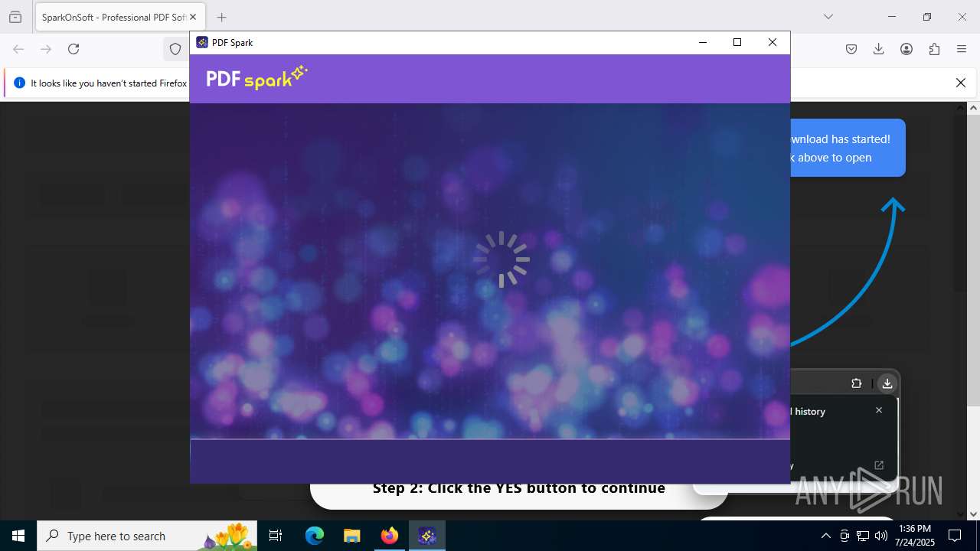Image resolution: width=980 pixels, height=551 pixels.
Task: Open the taskbar clock and date
Action: (915, 536)
